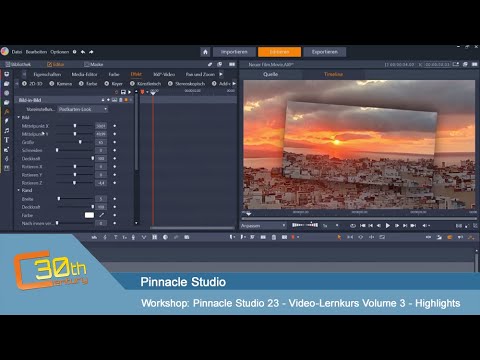Collapse the Bild parameter group
Screen dimensions: 480x360
coord(19,117)
